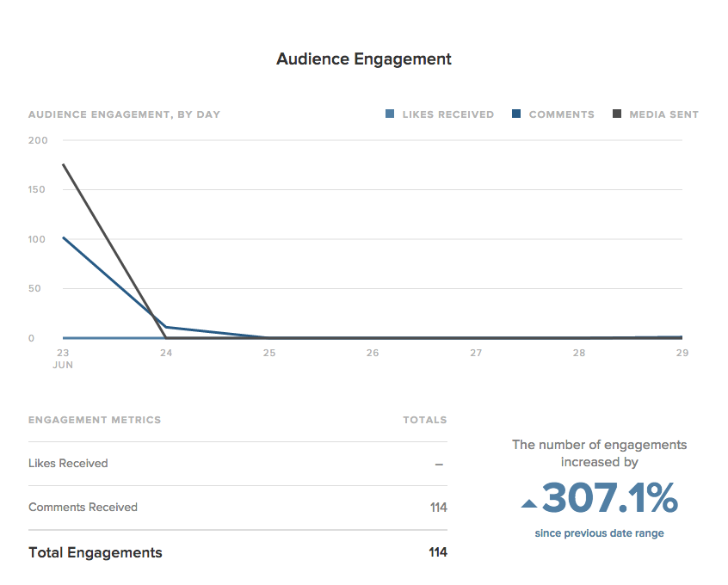The image size is (728, 585).
Task: Click the TOTALS column header
Action: click(x=425, y=420)
